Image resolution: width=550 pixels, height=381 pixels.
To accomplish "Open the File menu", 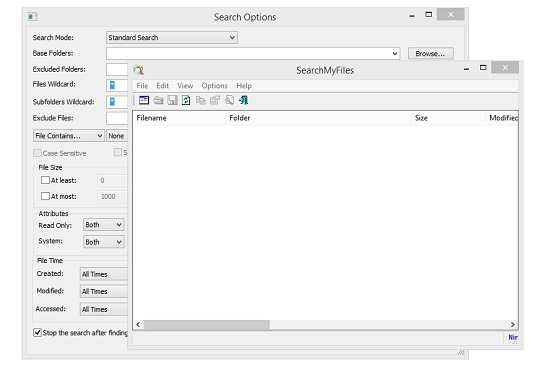I will pyautogui.click(x=142, y=86).
